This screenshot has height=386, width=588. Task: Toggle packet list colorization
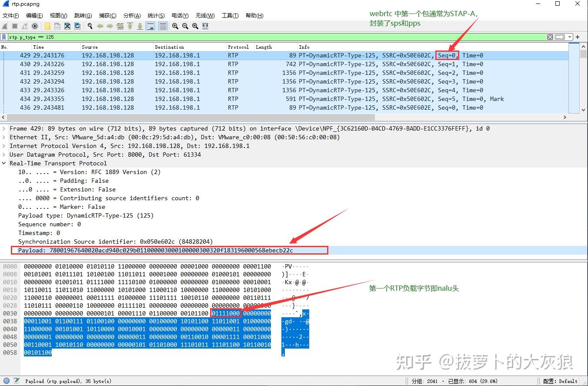162,26
